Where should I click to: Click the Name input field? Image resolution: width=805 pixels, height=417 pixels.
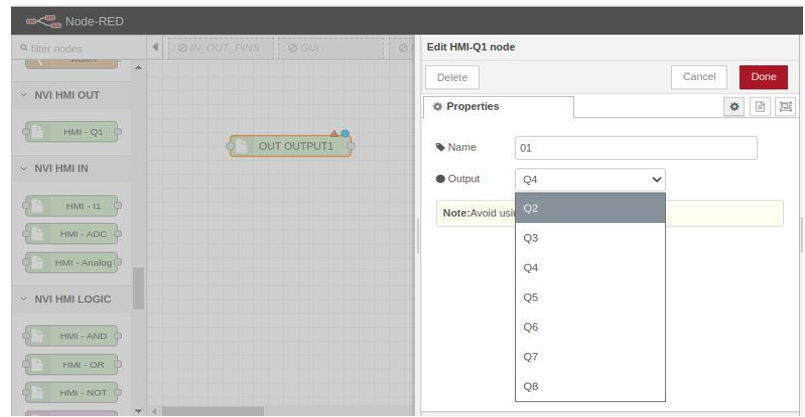pyautogui.click(x=636, y=148)
